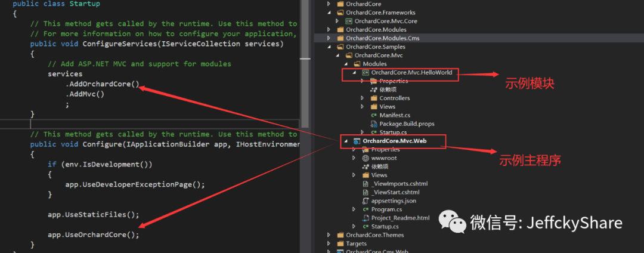
Task: Collapse the OrchardCore.Frameworks node
Action: 329,13
